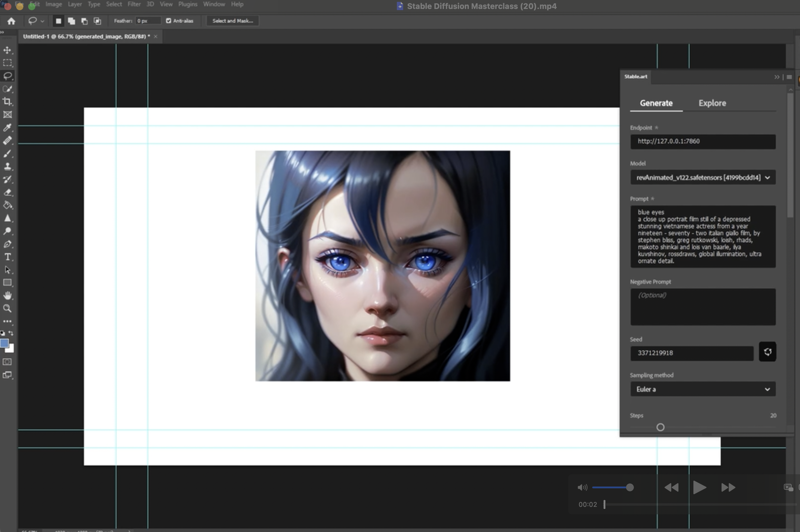Expand the Euler a sampling method dropdown
The image size is (800, 532).
703,389
